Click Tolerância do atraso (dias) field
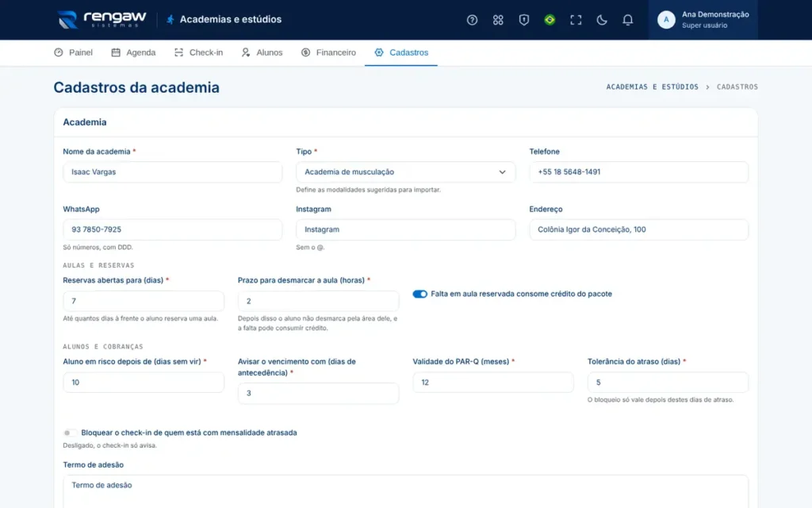Viewport: 812px width, 508px height. 668,383
